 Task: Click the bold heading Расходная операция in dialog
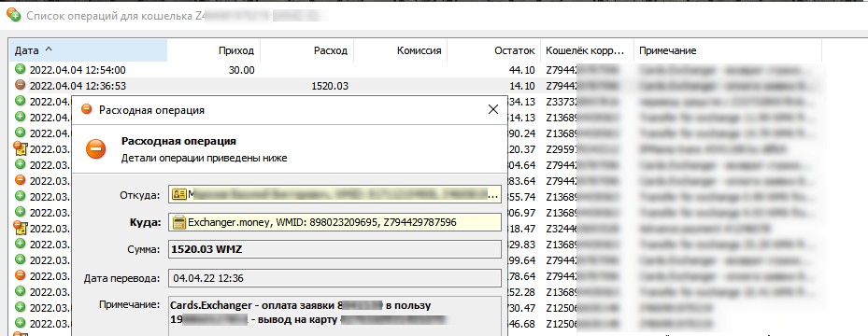click(x=178, y=141)
